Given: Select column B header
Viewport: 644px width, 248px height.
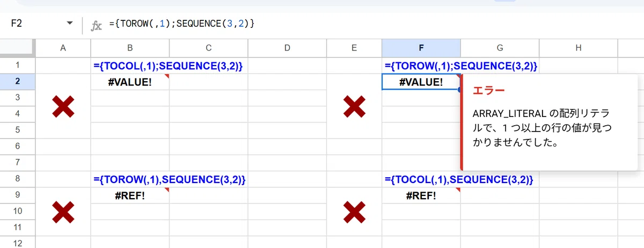Looking at the screenshot, I should (x=130, y=48).
